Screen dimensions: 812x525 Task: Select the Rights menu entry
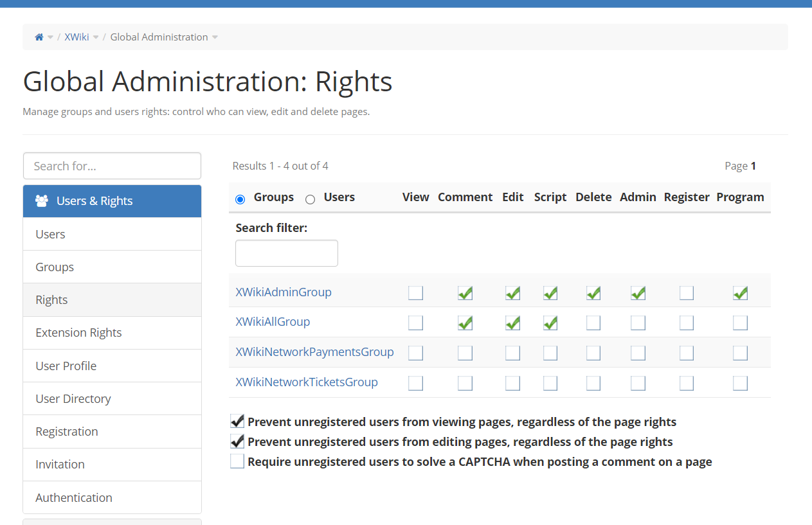point(112,299)
